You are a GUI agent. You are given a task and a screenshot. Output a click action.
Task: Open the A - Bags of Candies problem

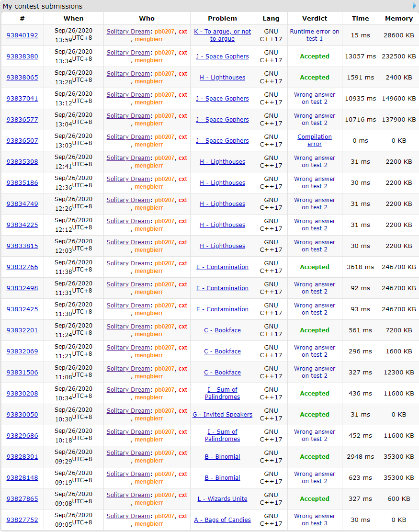pos(222,520)
